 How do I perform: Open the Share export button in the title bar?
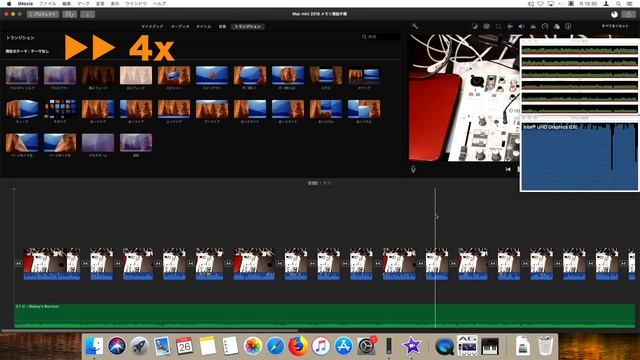629,14
